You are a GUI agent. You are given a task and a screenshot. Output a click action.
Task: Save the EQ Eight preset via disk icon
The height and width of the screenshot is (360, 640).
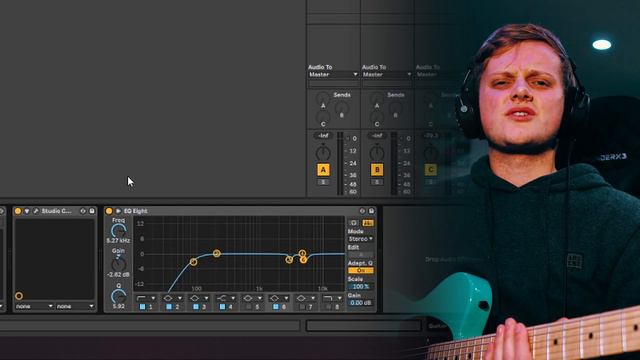point(371,211)
